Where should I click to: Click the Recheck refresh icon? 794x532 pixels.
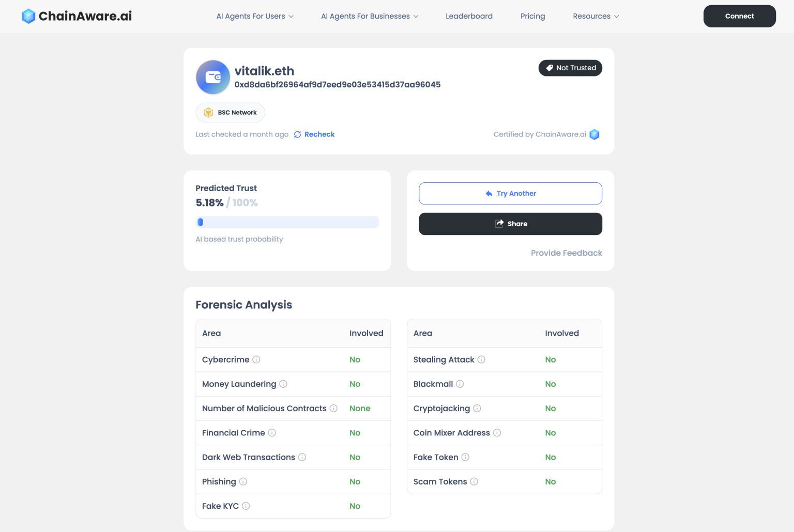pyautogui.click(x=297, y=135)
